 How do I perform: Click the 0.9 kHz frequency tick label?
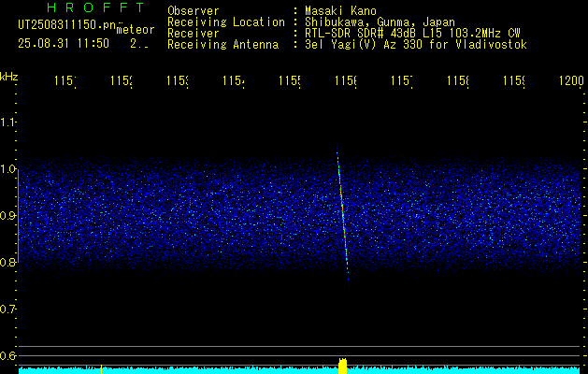click(7, 216)
